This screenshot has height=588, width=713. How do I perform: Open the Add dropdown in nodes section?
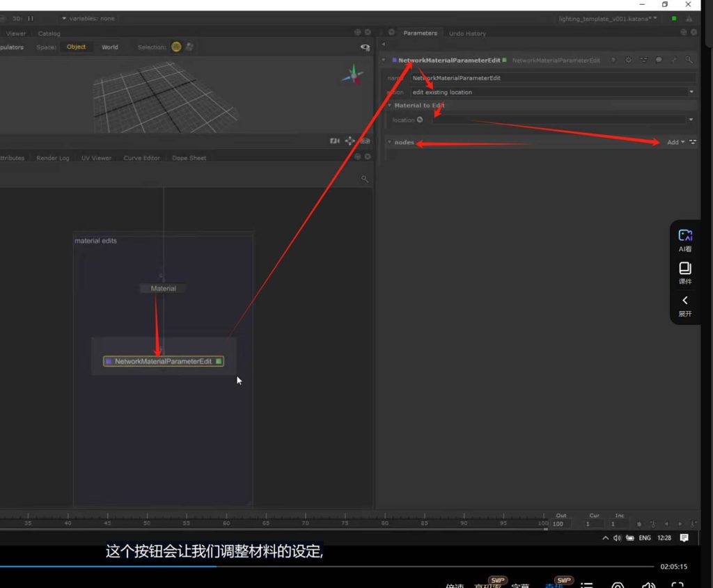pyautogui.click(x=675, y=142)
